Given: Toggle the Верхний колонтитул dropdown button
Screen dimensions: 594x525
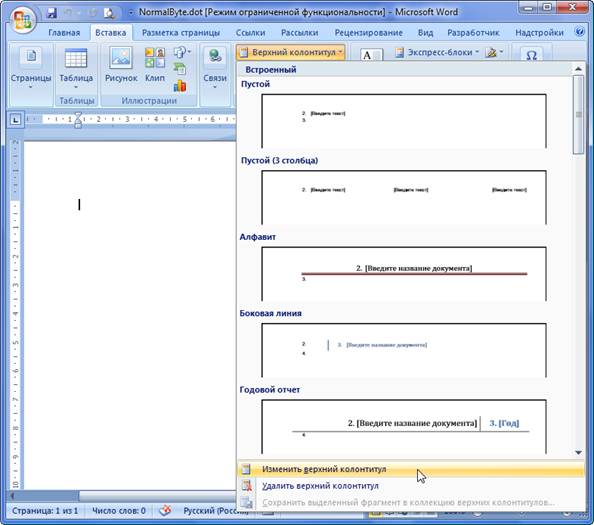Looking at the screenshot, I should [x=291, y=52].
